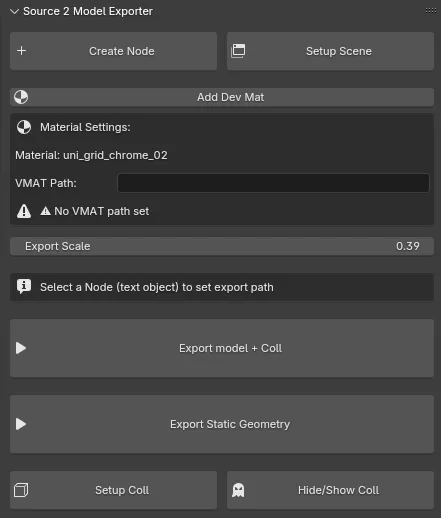Toggle collision visibility with Hide/Show Coll
Screen dimensions: 441x518
[x=330, y=490]
